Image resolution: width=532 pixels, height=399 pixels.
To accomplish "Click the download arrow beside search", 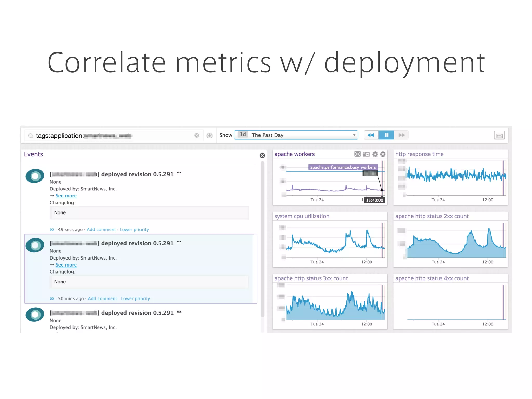I will (209, 135).
